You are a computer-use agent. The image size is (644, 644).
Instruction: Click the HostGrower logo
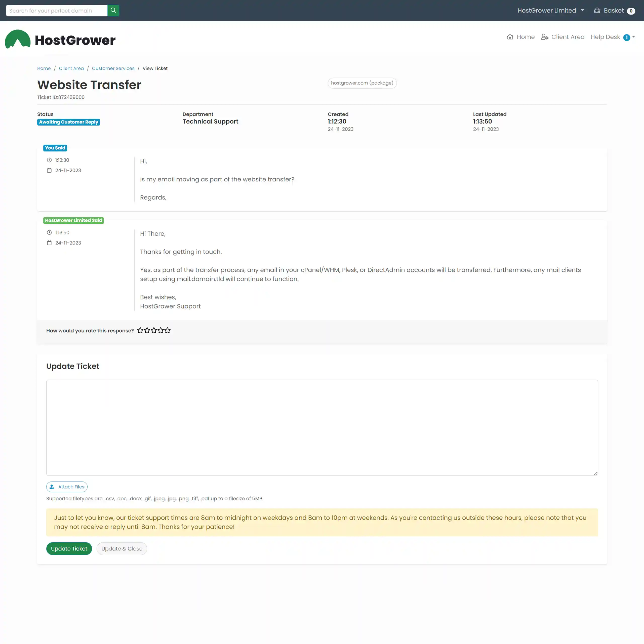point(60,40)
